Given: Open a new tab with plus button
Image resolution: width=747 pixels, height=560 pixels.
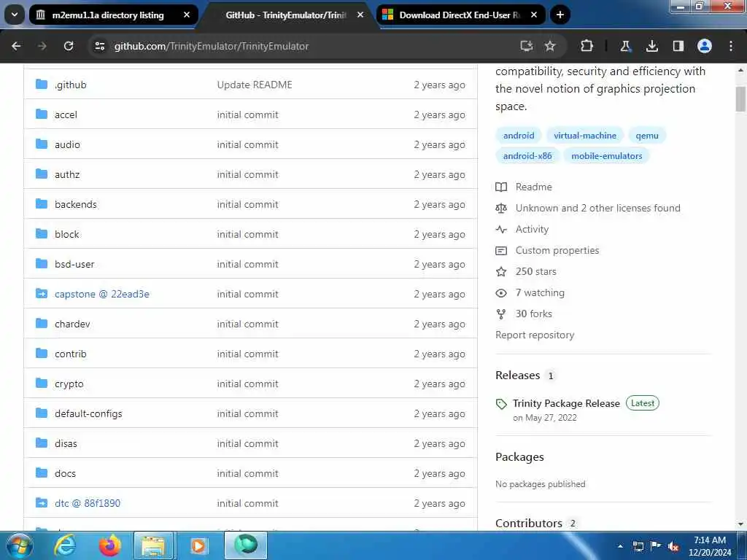Looking at the screenshot, I should pos(560,15).
